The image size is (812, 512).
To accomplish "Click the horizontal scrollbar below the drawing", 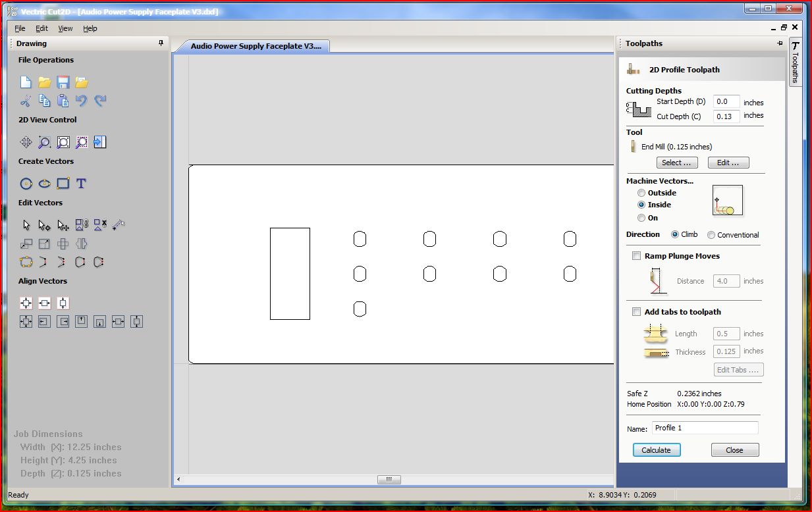I will tap(389, 480).
